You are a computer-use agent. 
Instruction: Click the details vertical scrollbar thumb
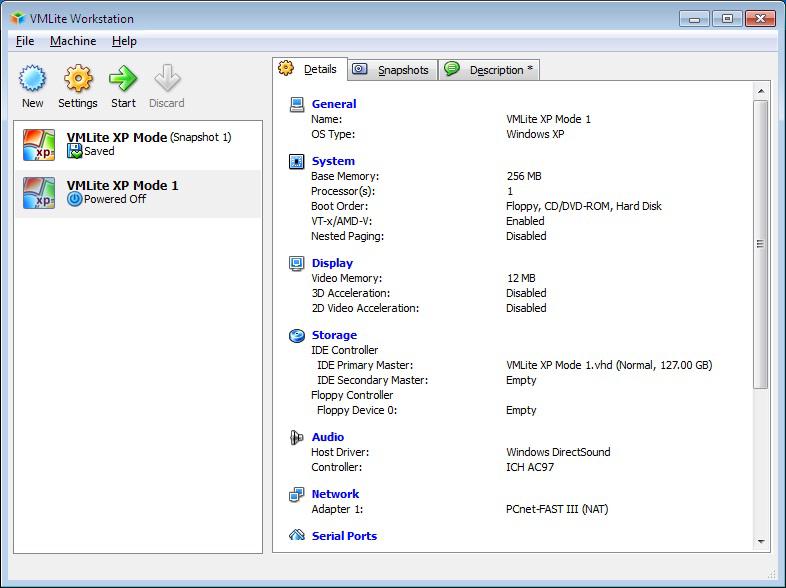(x=760, y=244)
